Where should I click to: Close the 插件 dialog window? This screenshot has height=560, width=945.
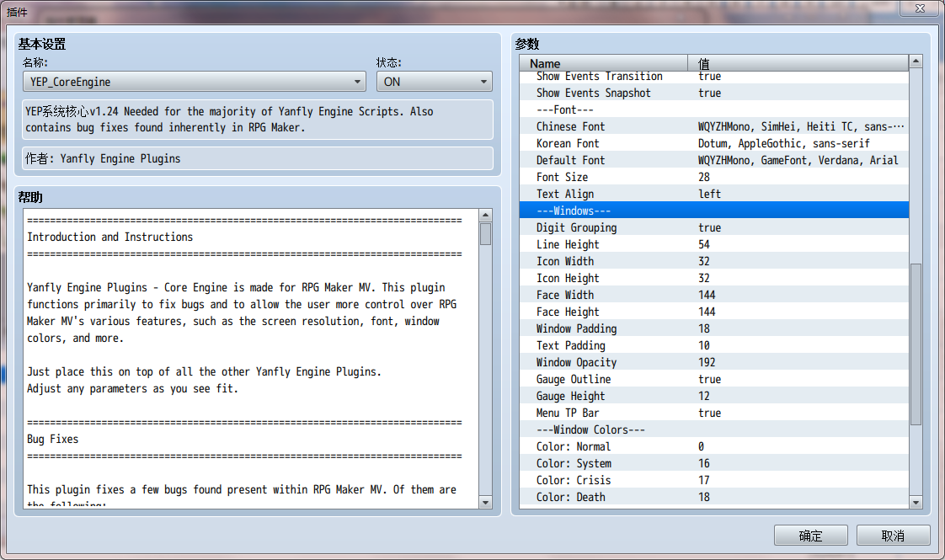tap(920, 8)
